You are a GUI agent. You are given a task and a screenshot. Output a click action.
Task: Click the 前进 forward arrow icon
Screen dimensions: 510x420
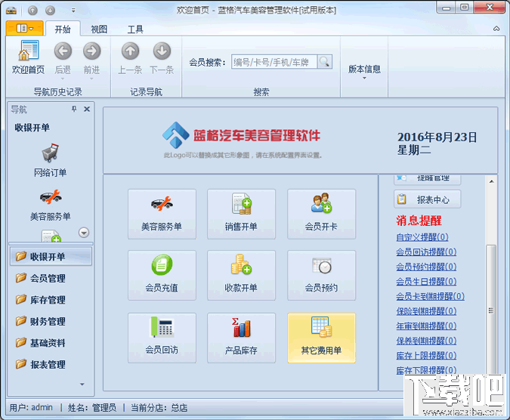(x=91, y=51)
